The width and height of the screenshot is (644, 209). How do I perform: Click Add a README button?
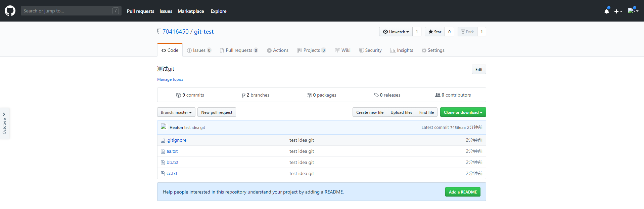coord(463,192)
